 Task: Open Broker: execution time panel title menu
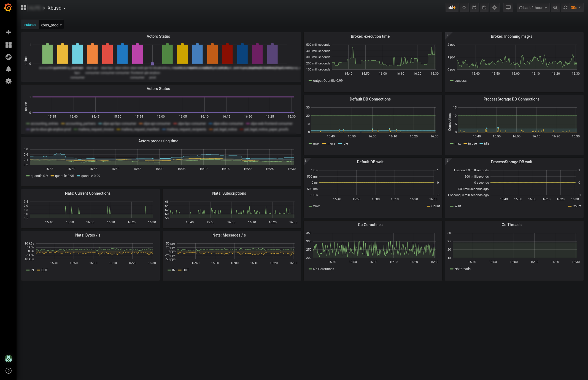[x=370, y=36]
